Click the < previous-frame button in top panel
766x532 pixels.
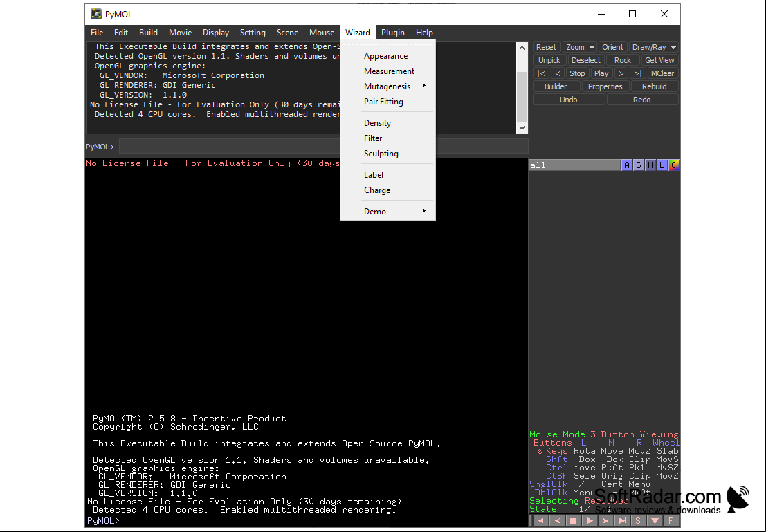pyautogui.click(x=558, y=73)
